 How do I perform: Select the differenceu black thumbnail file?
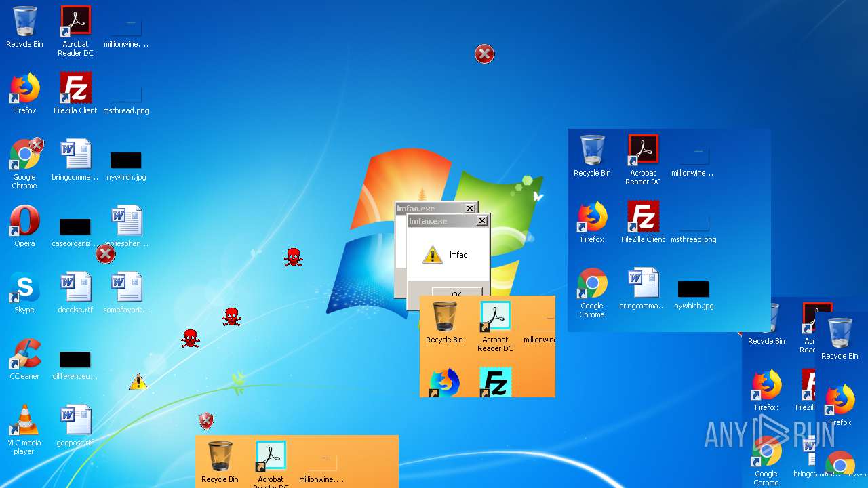coord(75,365)
